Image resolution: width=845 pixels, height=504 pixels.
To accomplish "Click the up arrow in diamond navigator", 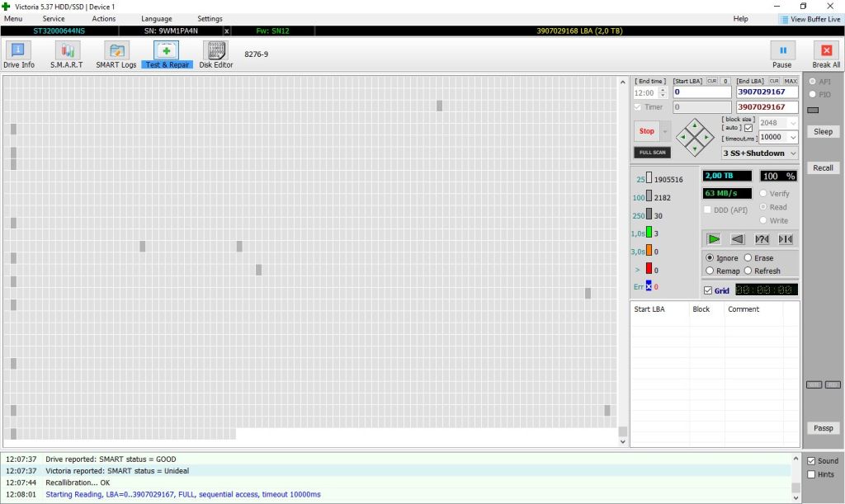I will [695, 125].
